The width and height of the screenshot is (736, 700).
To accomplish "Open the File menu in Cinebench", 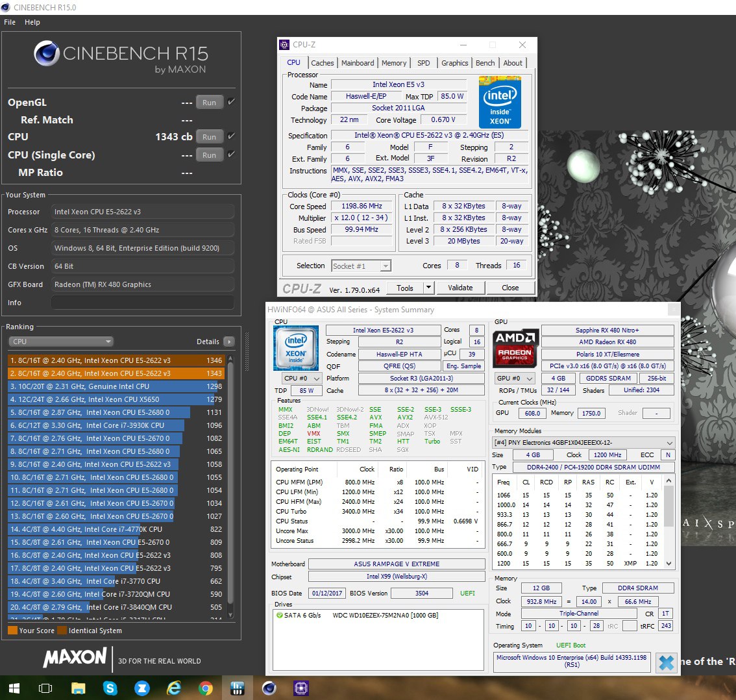I will [x=9, y=22].
